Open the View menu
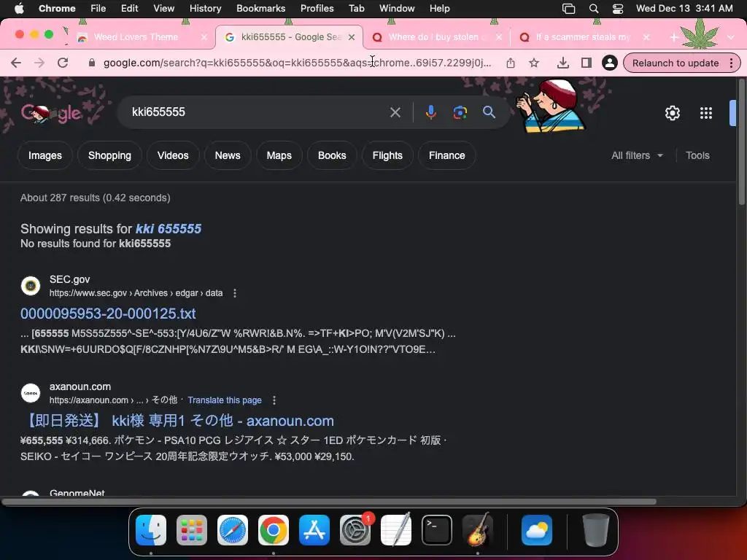The image size is (747, 560). click(x=163, y=9)
